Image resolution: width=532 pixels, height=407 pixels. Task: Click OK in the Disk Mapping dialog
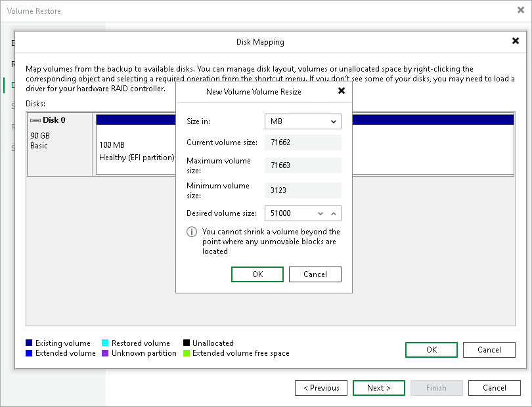[x=431, y=349]
